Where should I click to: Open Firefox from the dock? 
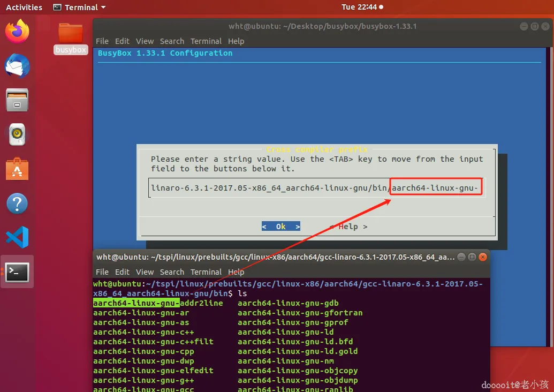click(17, 31)
